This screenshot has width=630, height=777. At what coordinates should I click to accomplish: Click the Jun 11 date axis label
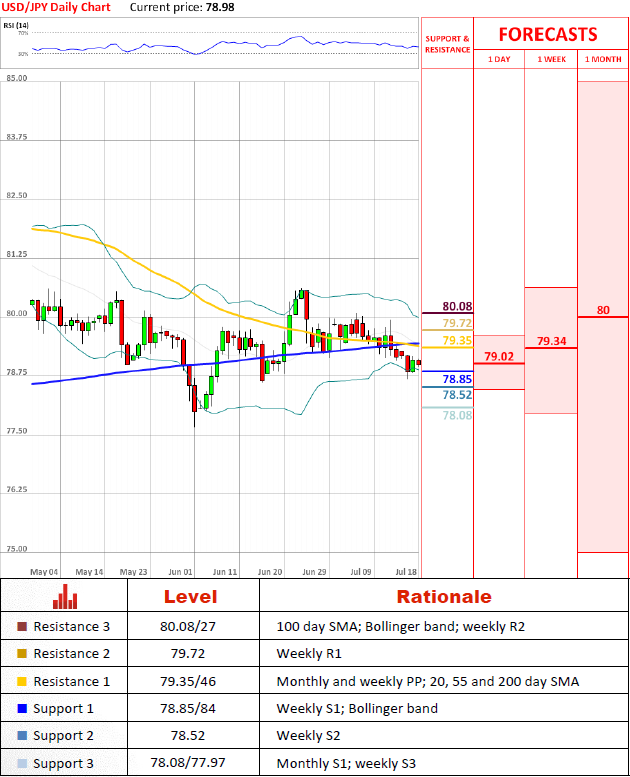pyautogui.click(x=225, y=572)
